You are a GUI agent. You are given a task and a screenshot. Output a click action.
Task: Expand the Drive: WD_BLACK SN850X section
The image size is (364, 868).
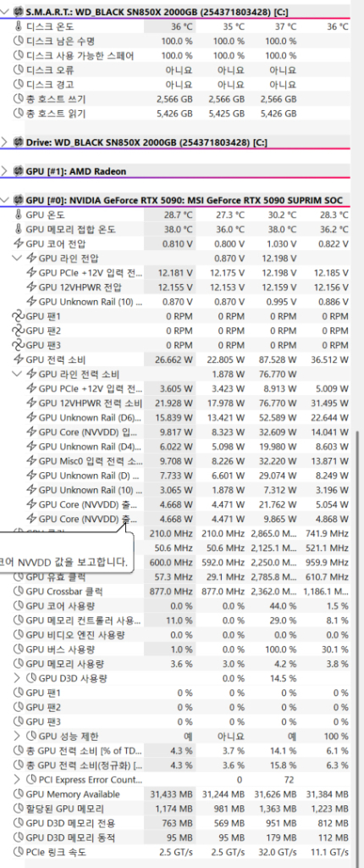pyautogui.click(x=6, y=142)
